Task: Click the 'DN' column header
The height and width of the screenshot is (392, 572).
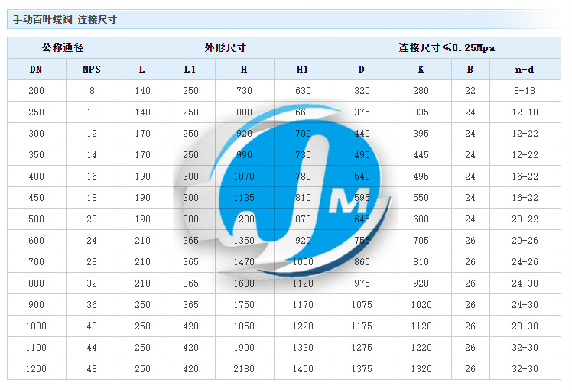Action: click(x=36, y=70)
